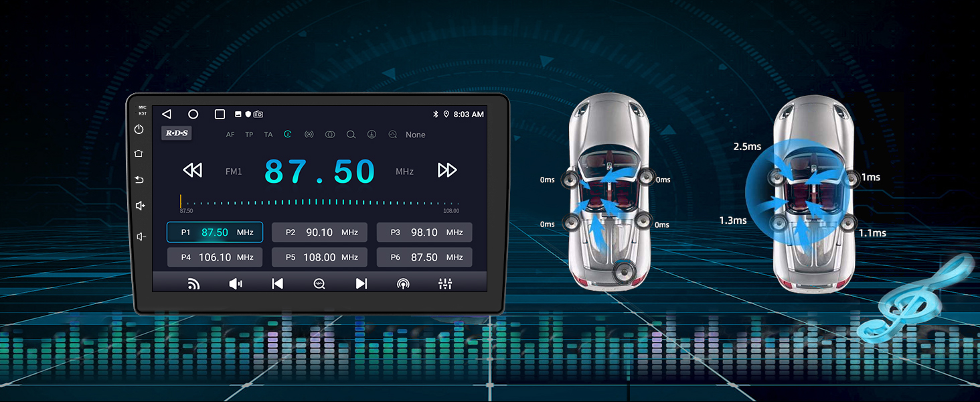The height and width of the screenshot is (402, 980).
Task: Seek forward with double-right arrows
Action: (446, 170)
